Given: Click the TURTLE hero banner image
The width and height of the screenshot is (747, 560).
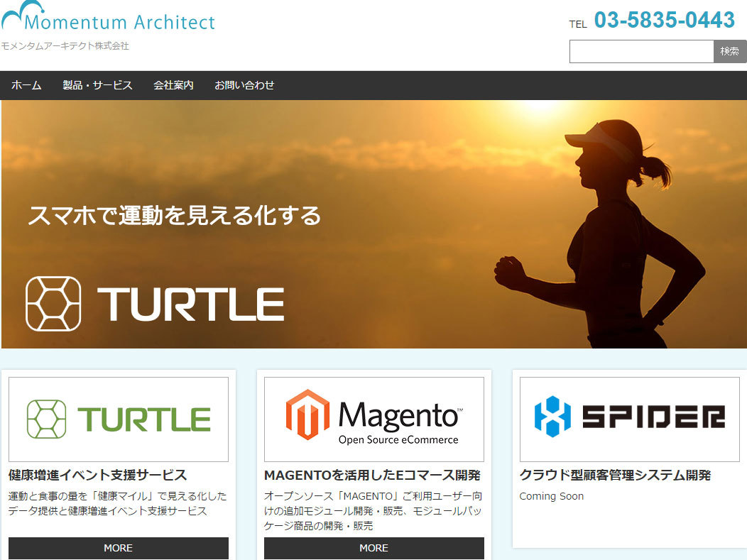Looking at the screenshot, I should pos(374,224).
